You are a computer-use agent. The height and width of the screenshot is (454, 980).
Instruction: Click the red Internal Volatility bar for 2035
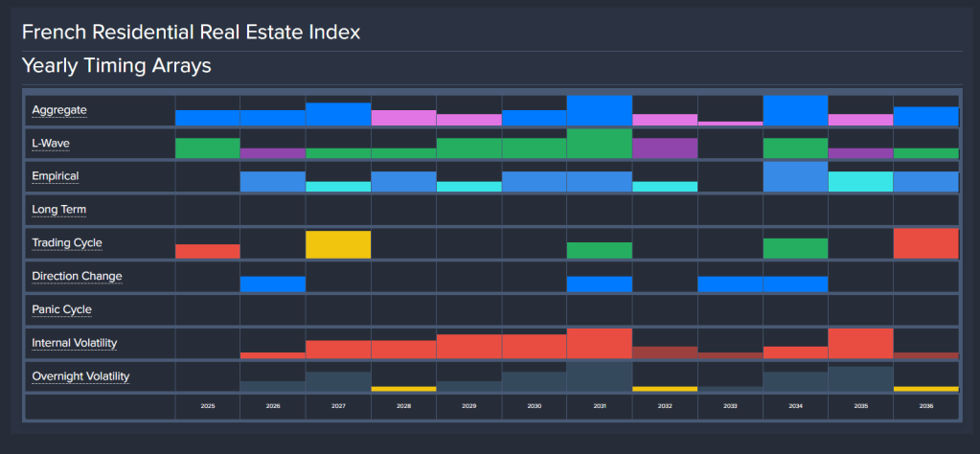click(860, 344)
